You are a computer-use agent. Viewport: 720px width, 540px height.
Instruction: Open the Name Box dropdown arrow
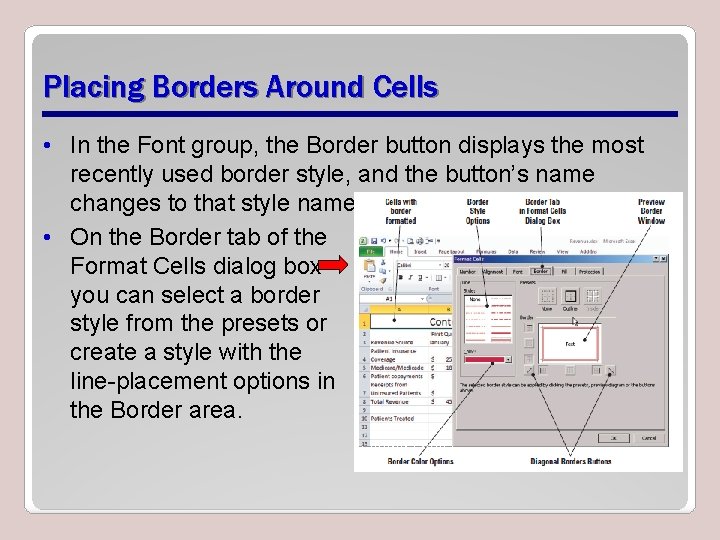[422, 299]
